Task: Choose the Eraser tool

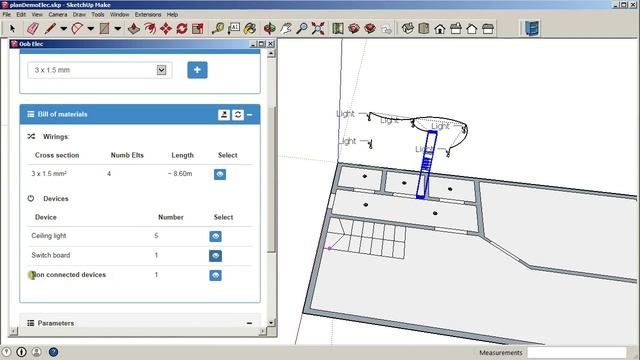Action: click(x=33, y=29)
